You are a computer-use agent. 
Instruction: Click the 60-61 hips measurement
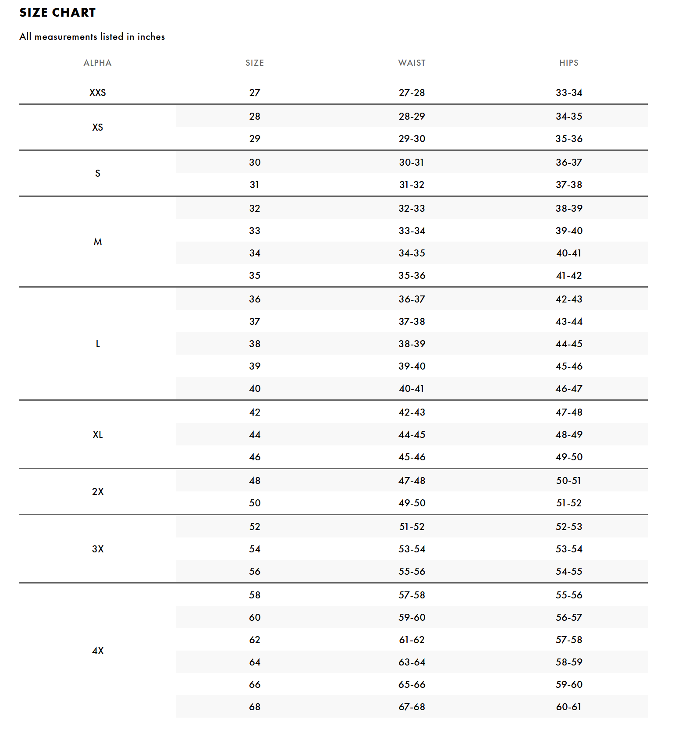pyautogui.click(x=569, y=707)
